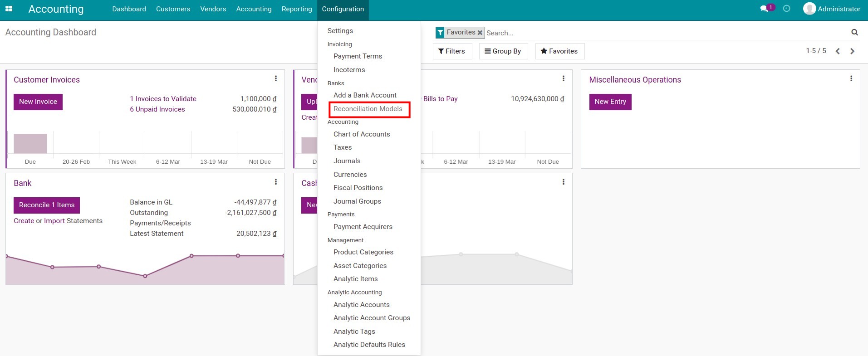Open the activities clock icon
The height and width of the screenshot is (356, 868).
click(787, 9)
